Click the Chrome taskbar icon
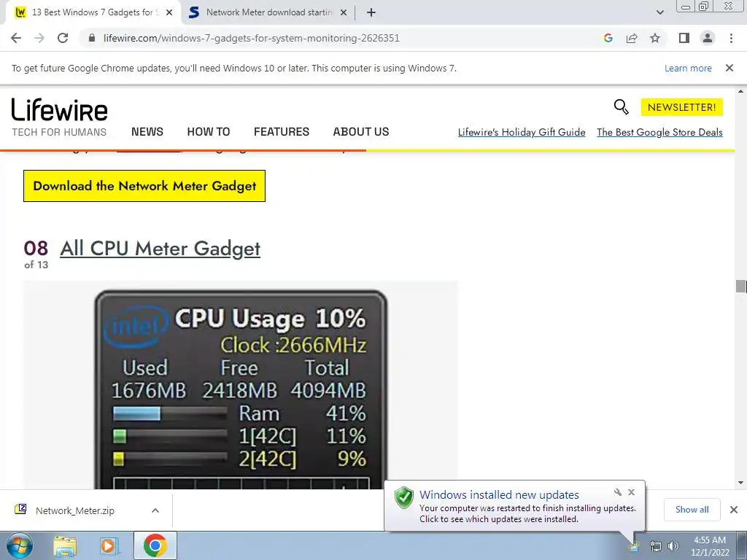 pyautogui.click(x=155, y=545)
